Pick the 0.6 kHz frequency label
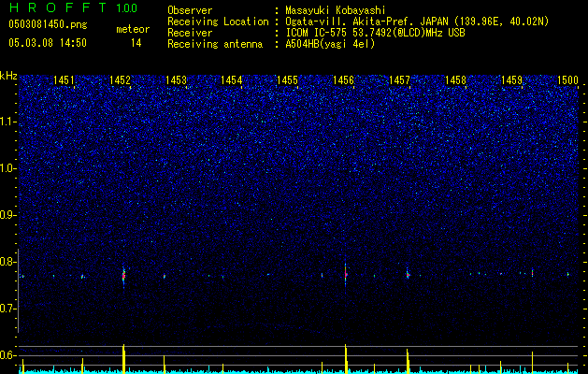 tap(8, 355)
